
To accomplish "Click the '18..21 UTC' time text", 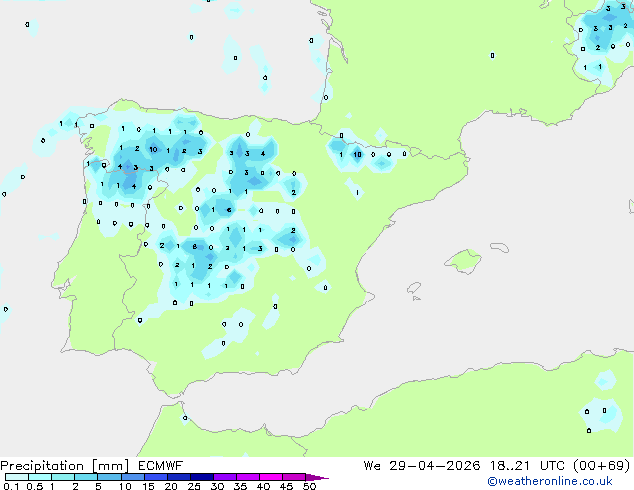I will coord(528,466).
